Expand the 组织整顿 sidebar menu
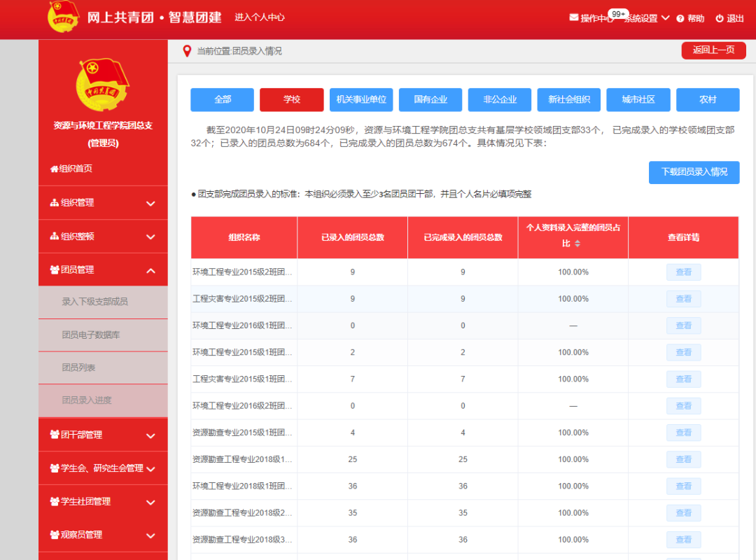Screen dimensions: 756x560 150,237
